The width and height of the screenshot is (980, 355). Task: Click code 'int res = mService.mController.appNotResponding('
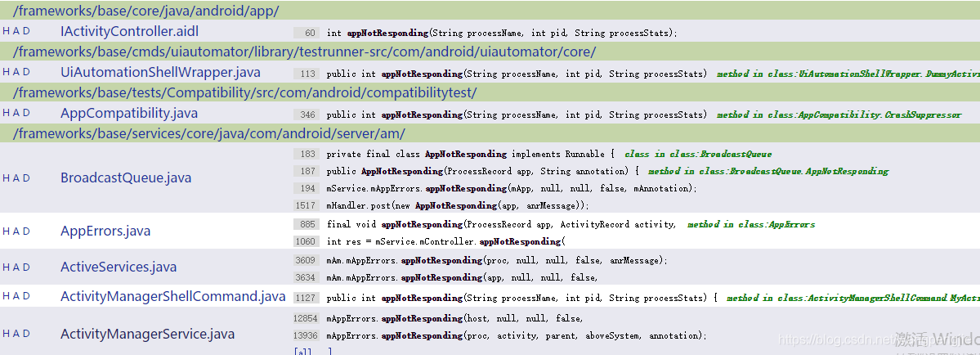pyautogui.click(x=445, y=241)
